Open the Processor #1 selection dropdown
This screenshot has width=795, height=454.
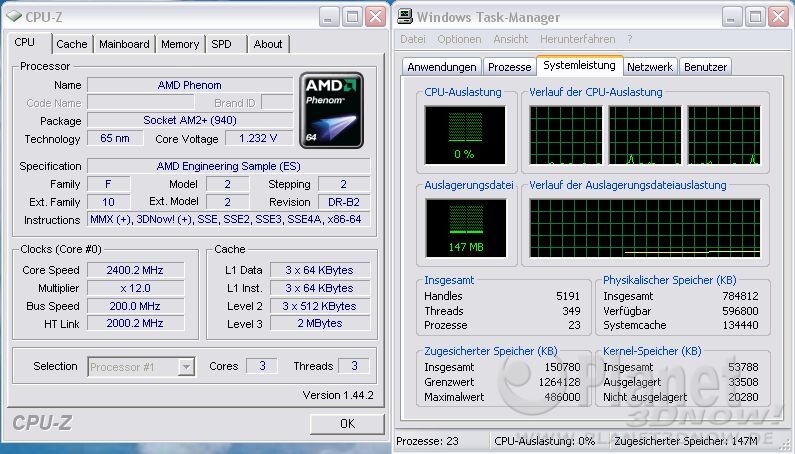click(x=187, y=367)
